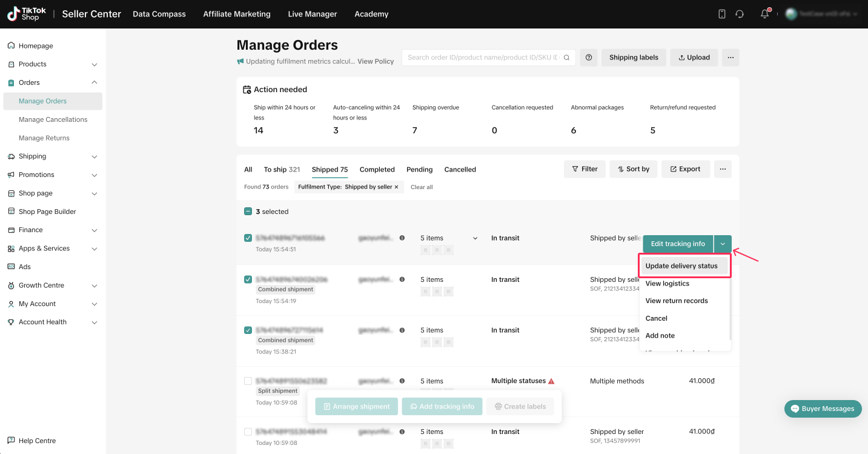Toggle the arrow next to Edit tracking info
The image size is (868, 454).
(x=723, y=244)
